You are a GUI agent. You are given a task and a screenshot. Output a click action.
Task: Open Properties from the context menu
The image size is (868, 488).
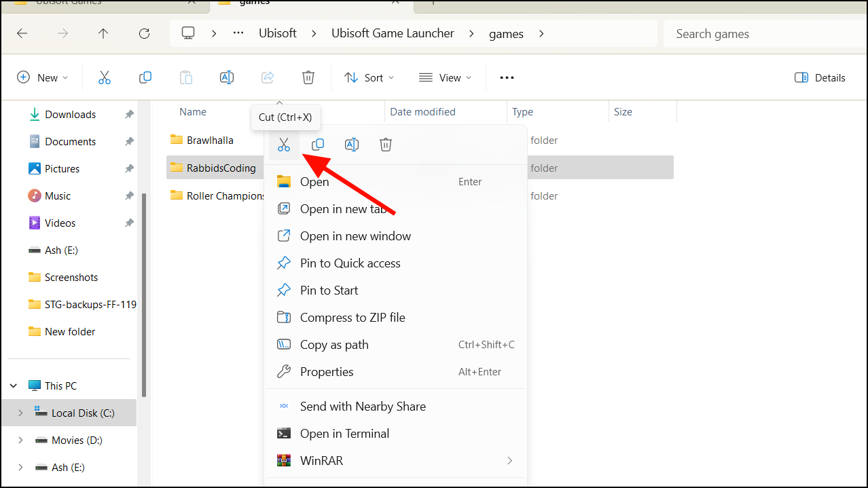click(x=327, y=371)
